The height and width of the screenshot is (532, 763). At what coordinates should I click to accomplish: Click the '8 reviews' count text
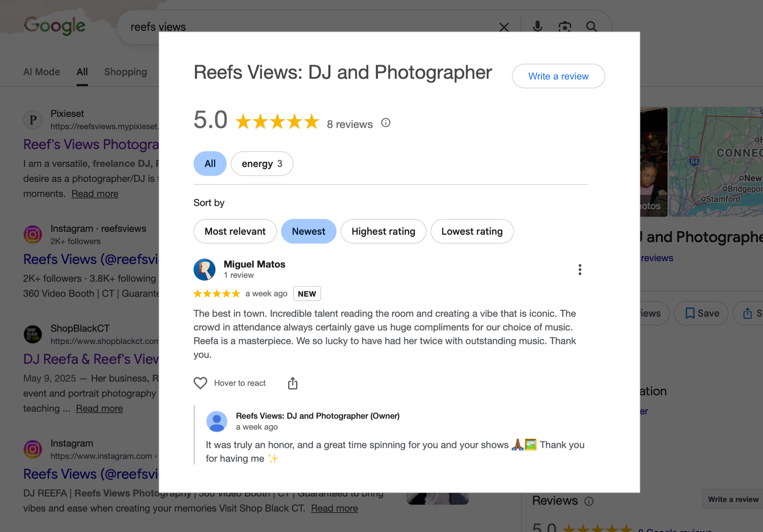350,124
